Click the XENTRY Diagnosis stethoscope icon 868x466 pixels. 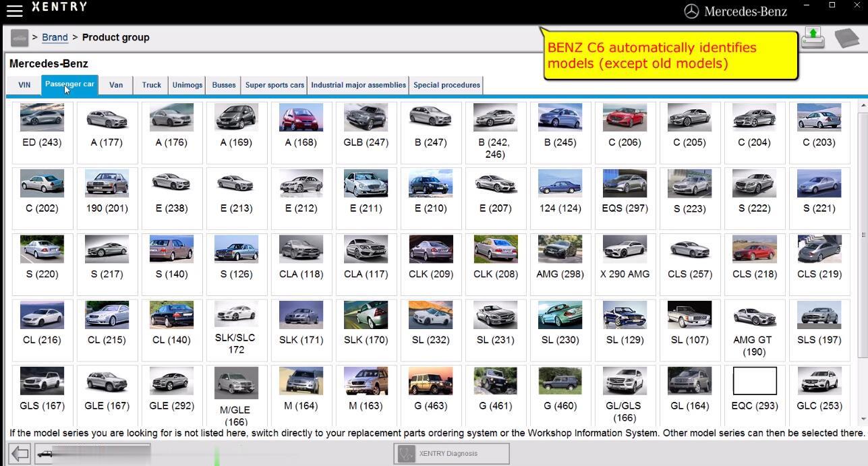tap(406, 454)
